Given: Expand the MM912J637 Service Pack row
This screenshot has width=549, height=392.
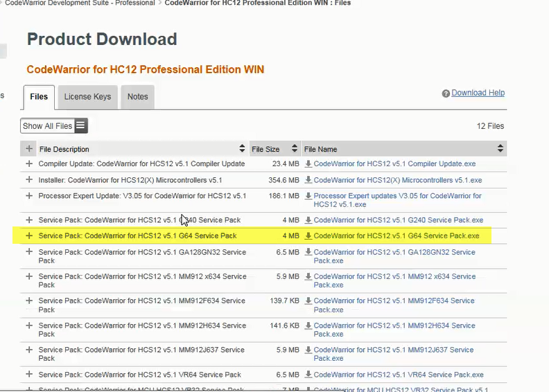Looking at the screenshot, I should [x=29, y=350].
